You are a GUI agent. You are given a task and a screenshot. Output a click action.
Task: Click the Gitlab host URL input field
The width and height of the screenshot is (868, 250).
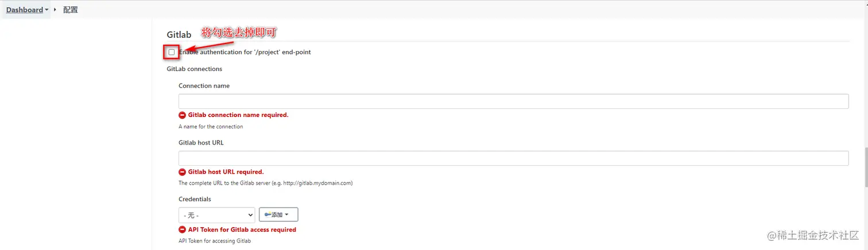pyautogui.click(x=513, y=158)
